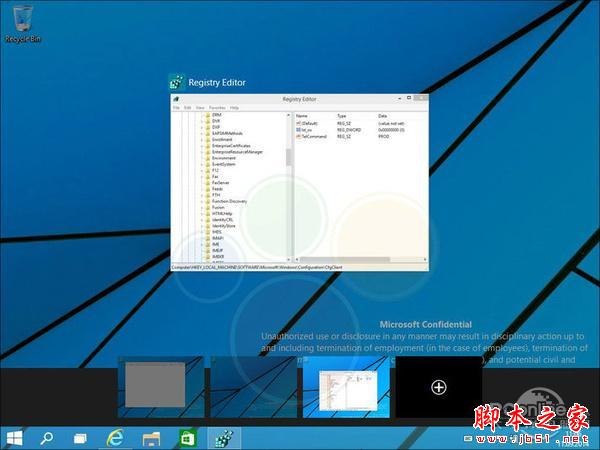Click the Registry Editor label in Task View
The width and height of the screenshot is (600, 450).
pyautogui.click(x=217, y=83)
